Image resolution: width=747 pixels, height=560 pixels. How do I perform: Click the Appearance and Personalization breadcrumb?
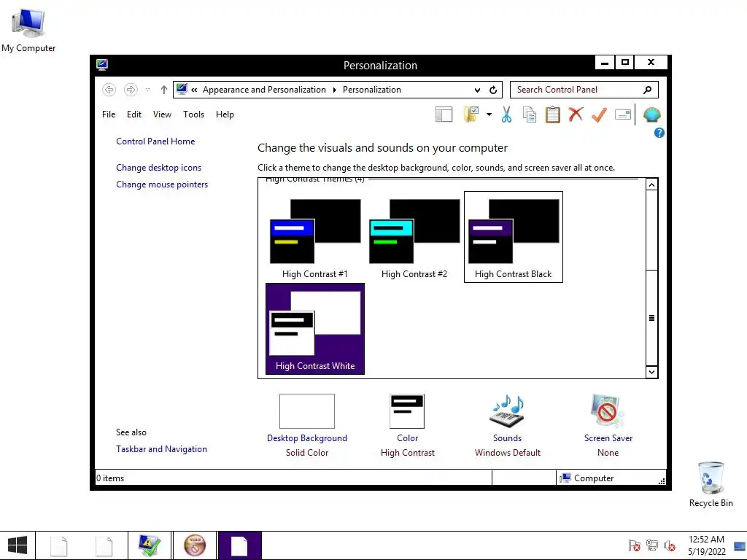[264, 90]
